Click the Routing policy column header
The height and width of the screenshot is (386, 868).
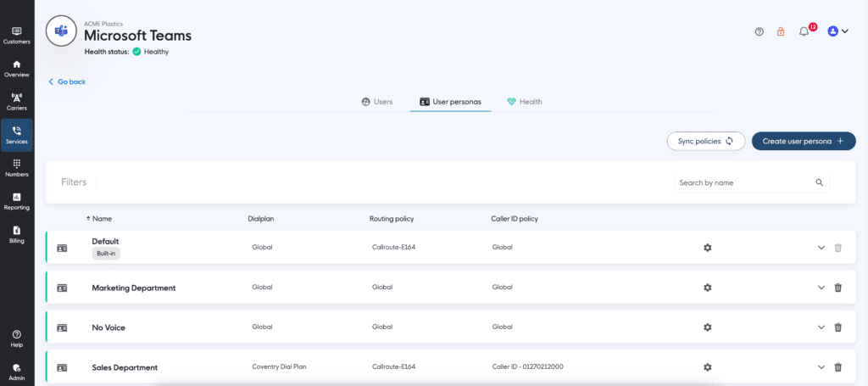[392, 219]
